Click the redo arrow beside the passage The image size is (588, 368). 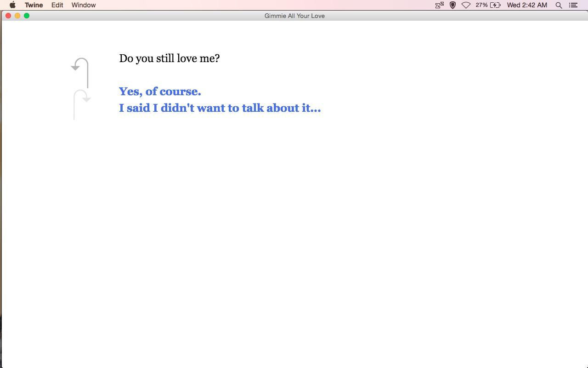click(x=82, y=105)
